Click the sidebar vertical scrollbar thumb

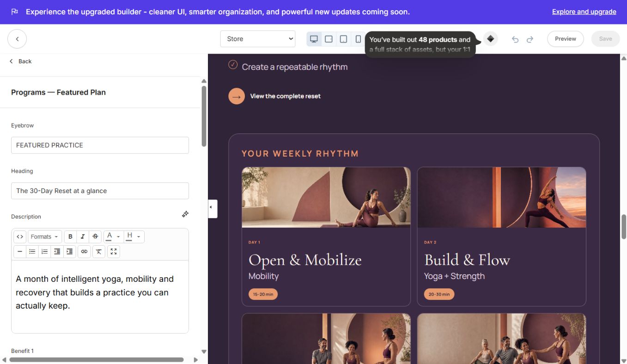204,116
